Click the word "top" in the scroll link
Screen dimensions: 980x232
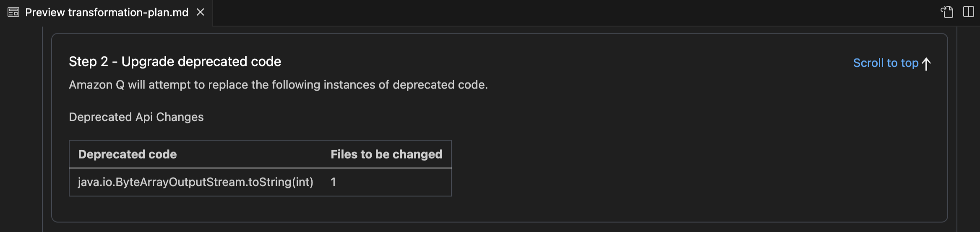910,63
